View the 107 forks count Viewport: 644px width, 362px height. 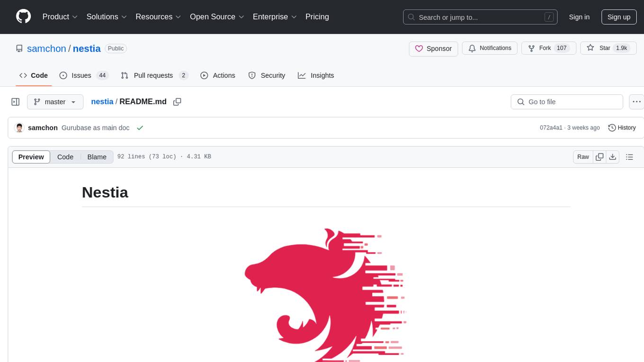(x=562, y=48)
